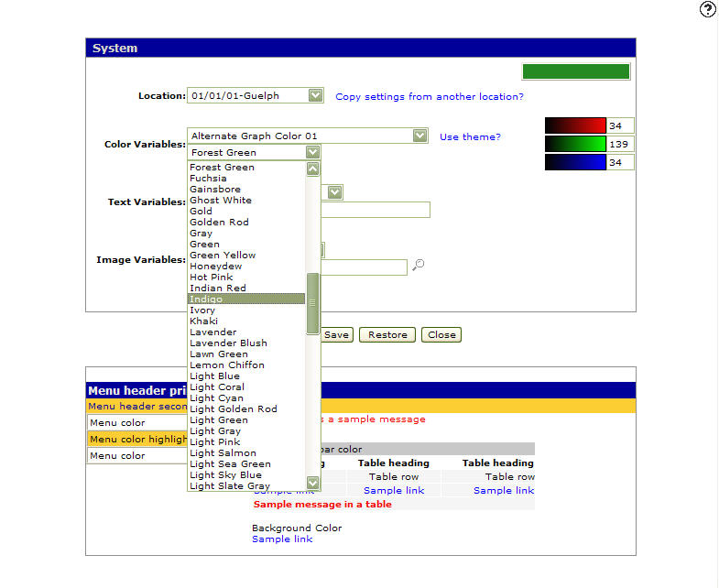Pick Khaki from the color list
Screen dimensions: 719x588
[246, 321]
